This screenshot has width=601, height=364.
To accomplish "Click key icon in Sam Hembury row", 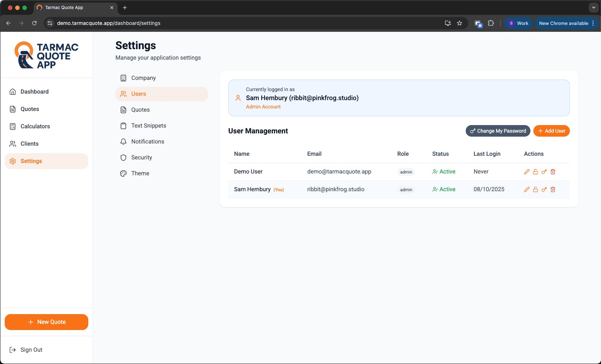I will (x=544, y=189).
